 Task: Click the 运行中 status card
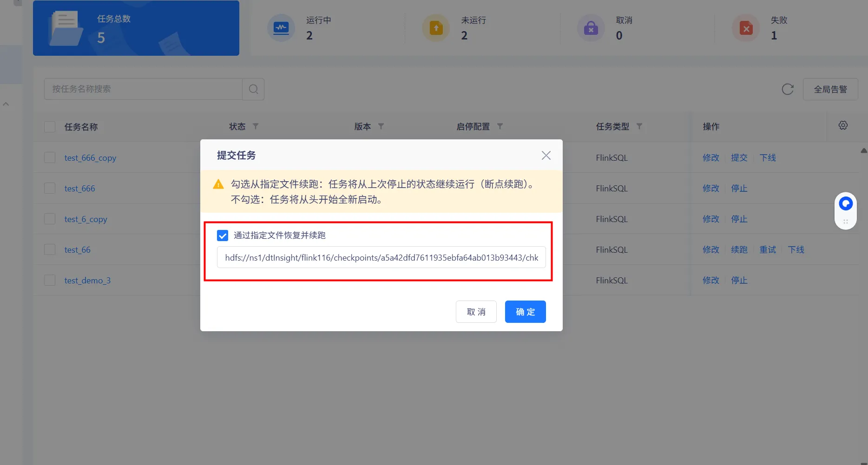tap(318, 28)
